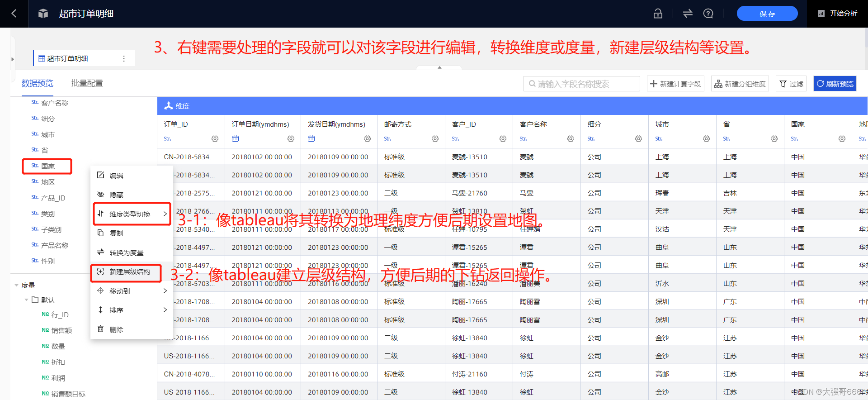
Task: Select 隐藏 in context menu
Action: (x=132, y=195)
